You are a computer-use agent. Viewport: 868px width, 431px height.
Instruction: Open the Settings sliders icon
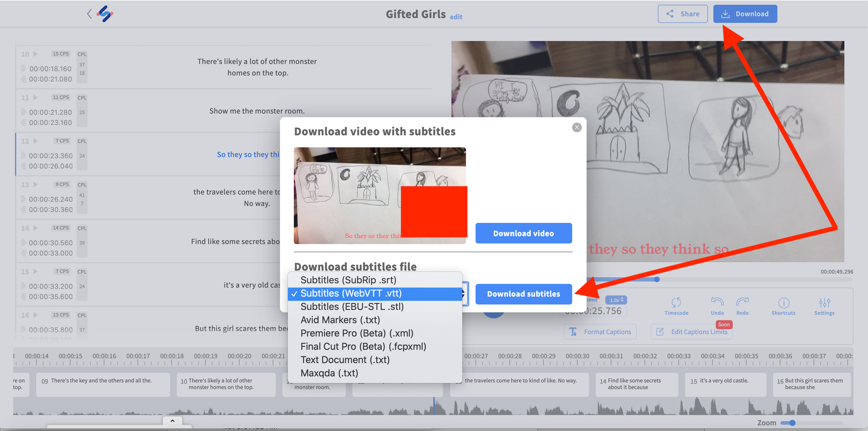coord(824,302)
